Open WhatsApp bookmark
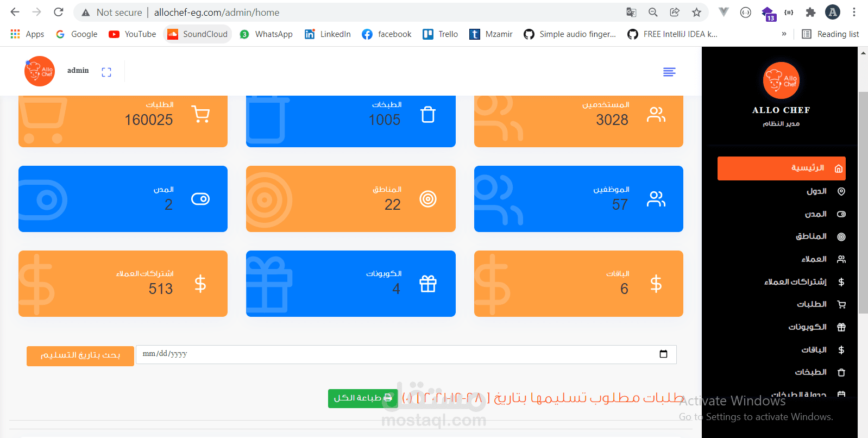This screenshot has width=868, height=438. click(x=266, y=34)
